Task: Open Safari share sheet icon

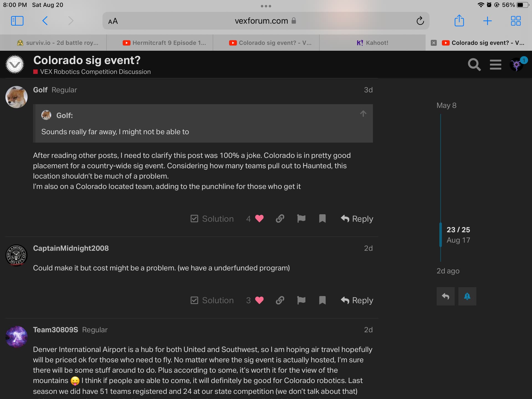Action: (459, 21)
